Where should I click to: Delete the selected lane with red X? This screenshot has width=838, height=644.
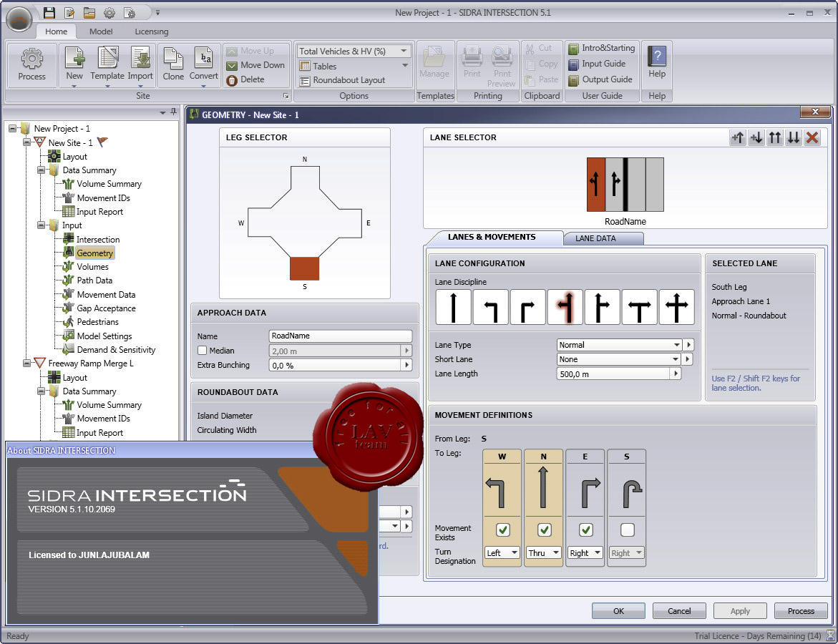tap(812, 138)
